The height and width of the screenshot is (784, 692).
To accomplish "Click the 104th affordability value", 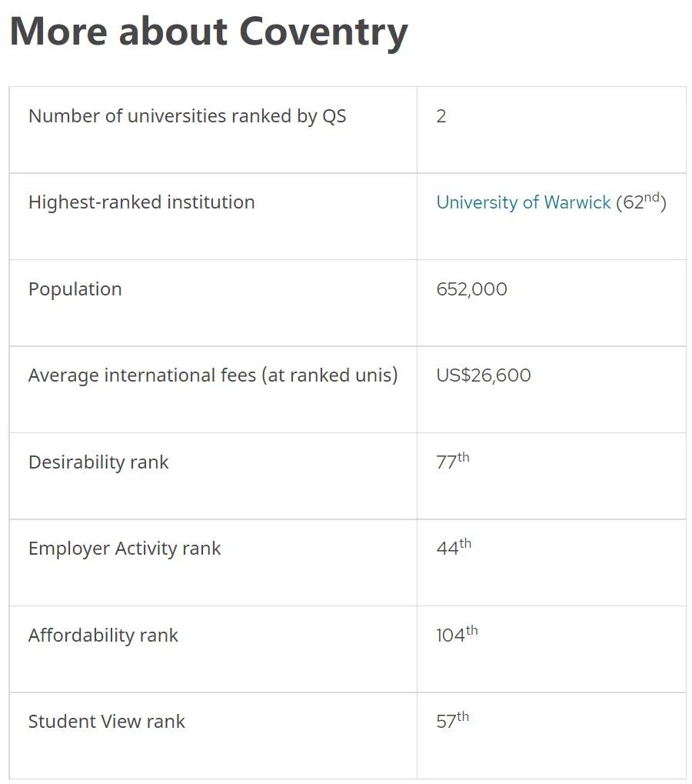I will click(x=457, y=633).
